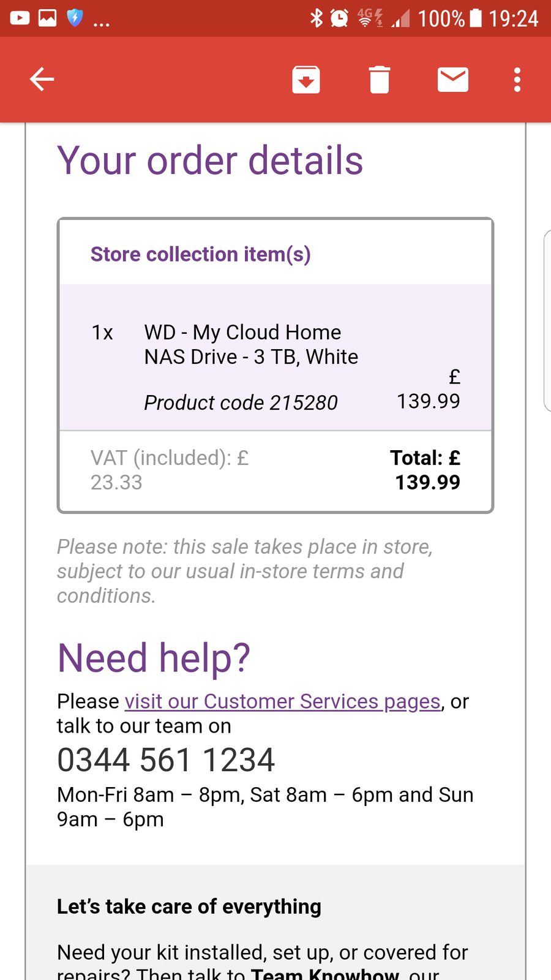The image size is (551, 980).
Task: Tap the image notification icon
Action: point(47,18)
